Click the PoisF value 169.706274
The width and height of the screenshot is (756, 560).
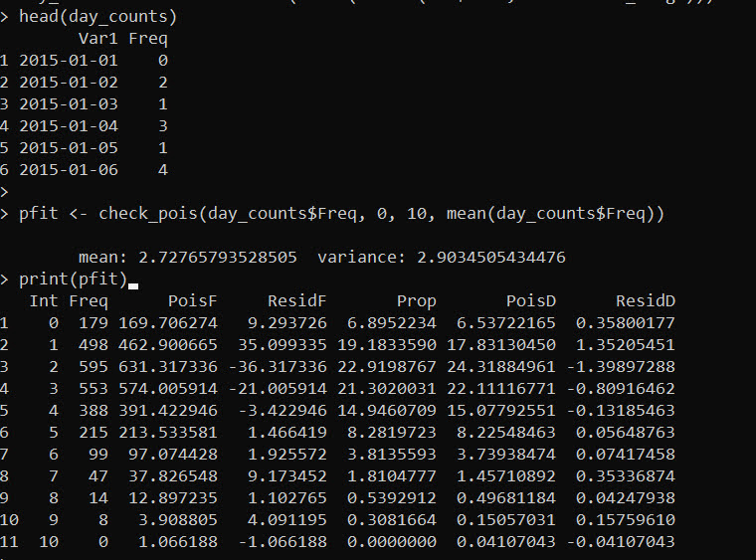pos(168,323)
